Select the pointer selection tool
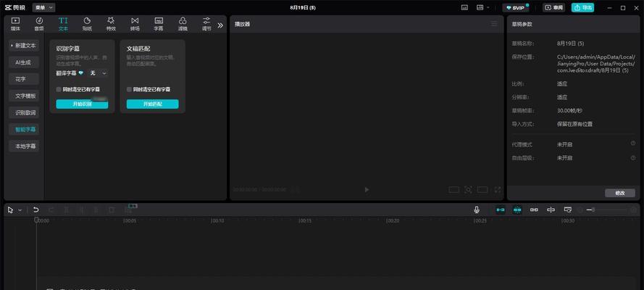 point(11,210)
